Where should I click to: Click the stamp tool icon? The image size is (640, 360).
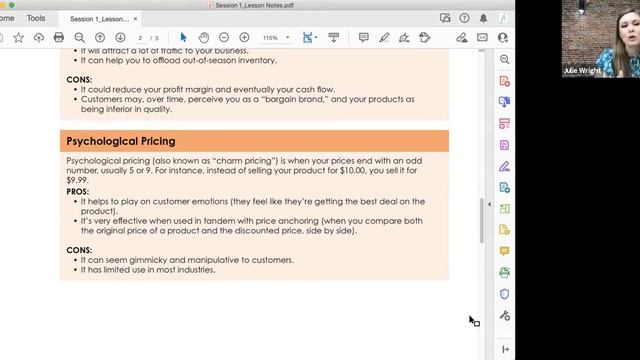coord(424,38)
